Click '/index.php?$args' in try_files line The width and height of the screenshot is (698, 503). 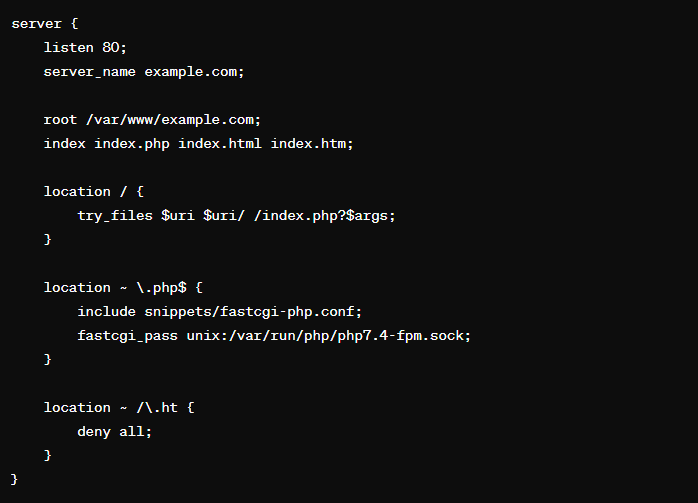(321, 216)
